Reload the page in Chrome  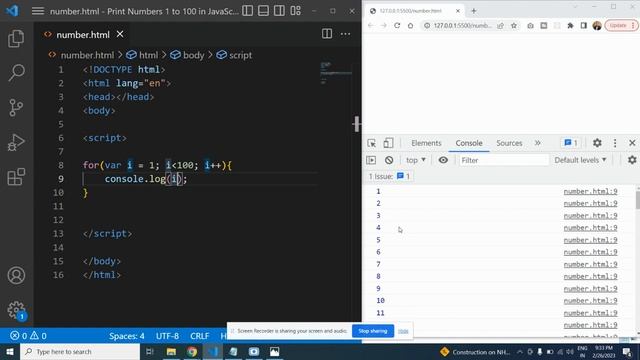pos(397,25)
